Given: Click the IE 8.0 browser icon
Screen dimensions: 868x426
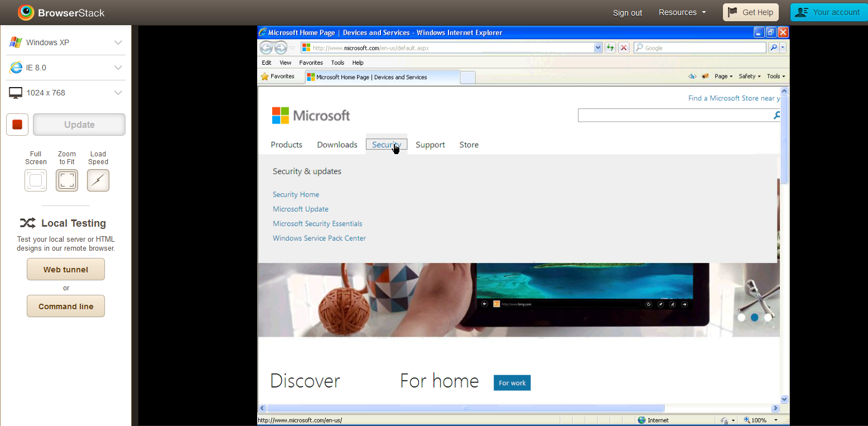Looking at the screenshot, I should 16,68.
